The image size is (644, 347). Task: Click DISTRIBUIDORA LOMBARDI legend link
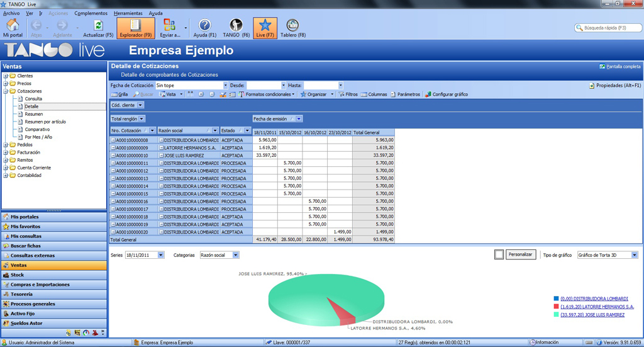[594, 299]
